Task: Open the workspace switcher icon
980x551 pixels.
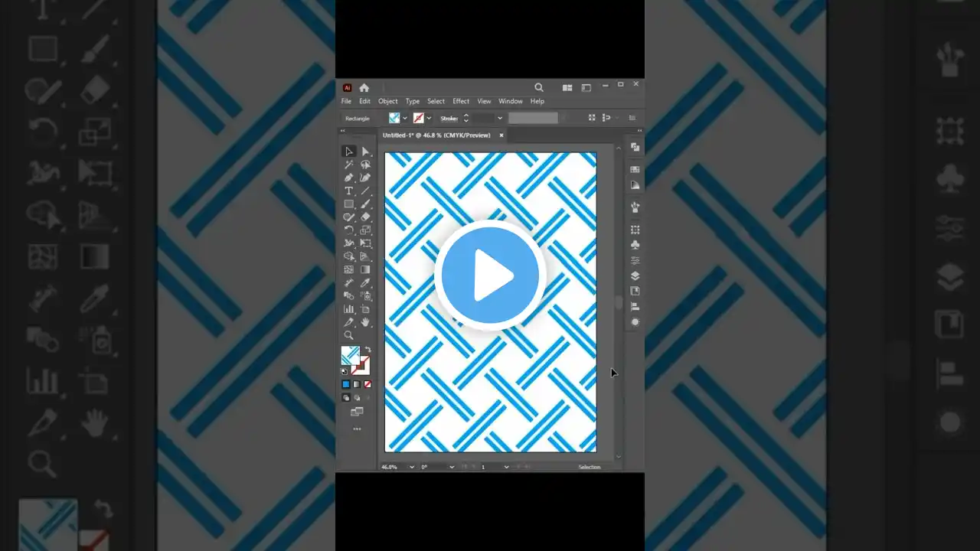Action: [586, 87]
